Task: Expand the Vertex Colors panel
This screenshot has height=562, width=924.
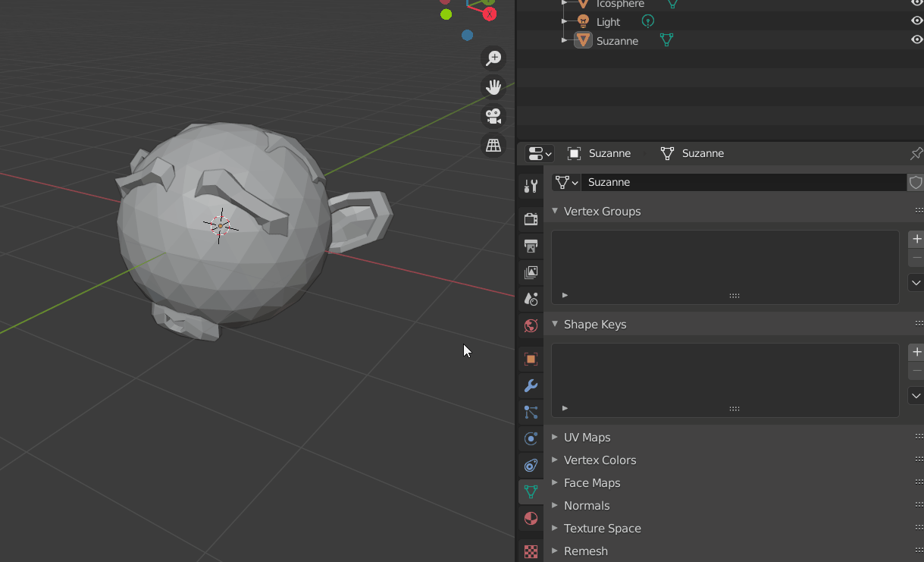Action: click(555, 460)
